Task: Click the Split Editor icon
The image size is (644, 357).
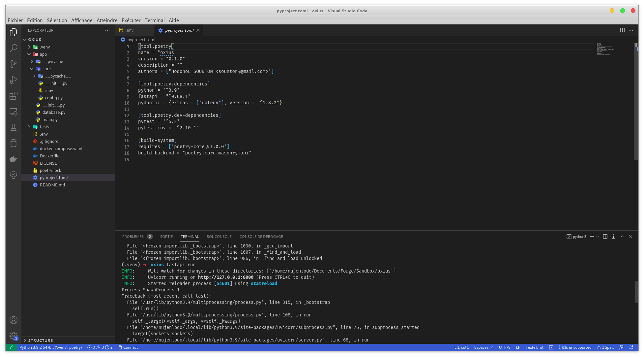Action: coord(622,30)
